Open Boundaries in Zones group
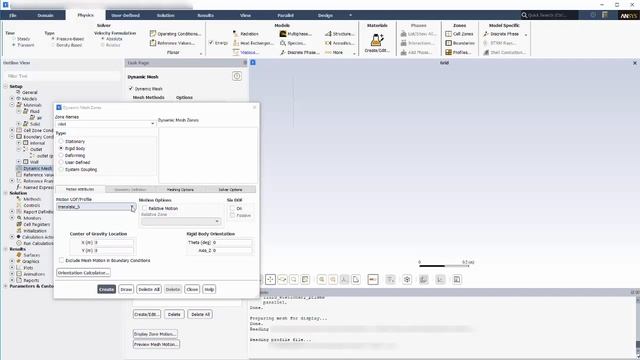The height and width of the screenshot is (360, 640). (460, 43)
